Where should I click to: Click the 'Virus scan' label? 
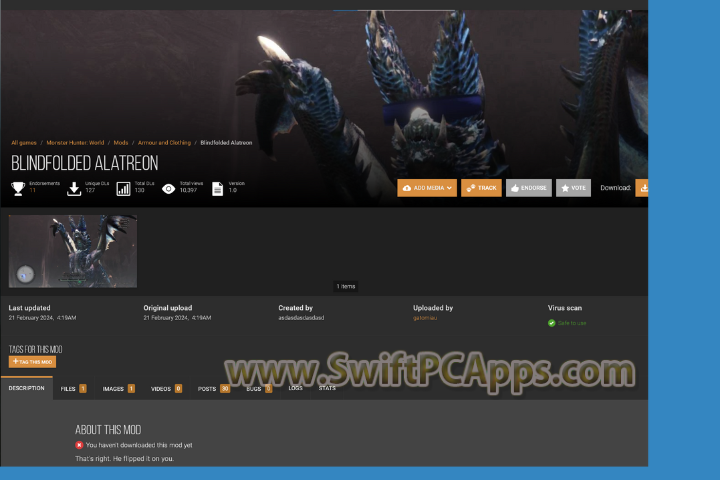coord(565,308)
